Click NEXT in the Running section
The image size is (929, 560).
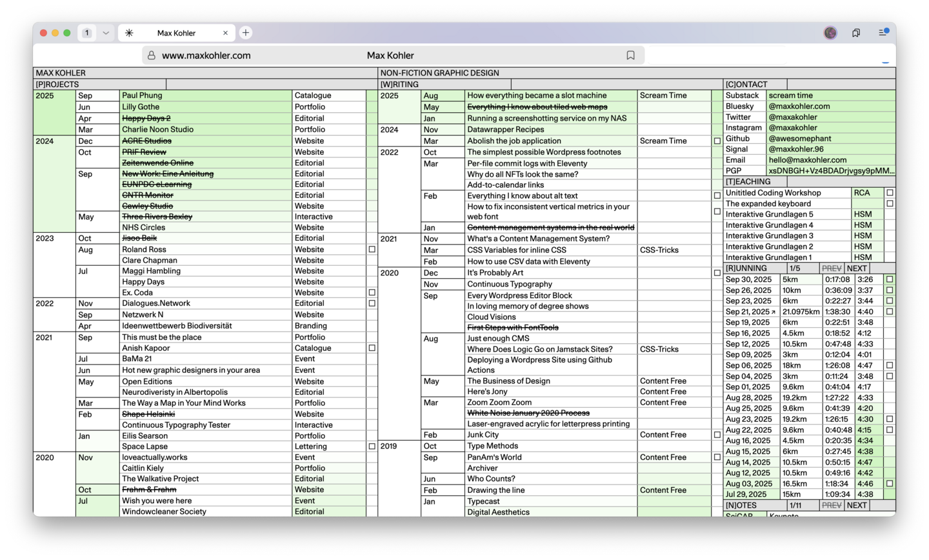pos(857,268)
